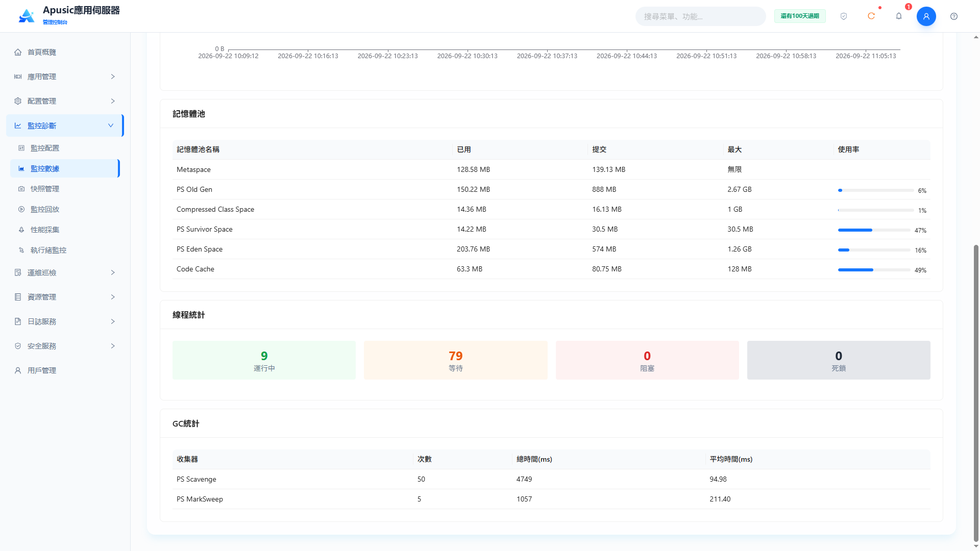Open the 資源管理 menu

point(65,297)
